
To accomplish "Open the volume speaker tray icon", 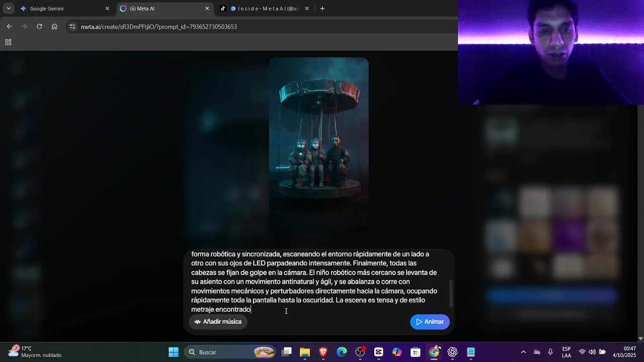I will (x=592, y=352).
